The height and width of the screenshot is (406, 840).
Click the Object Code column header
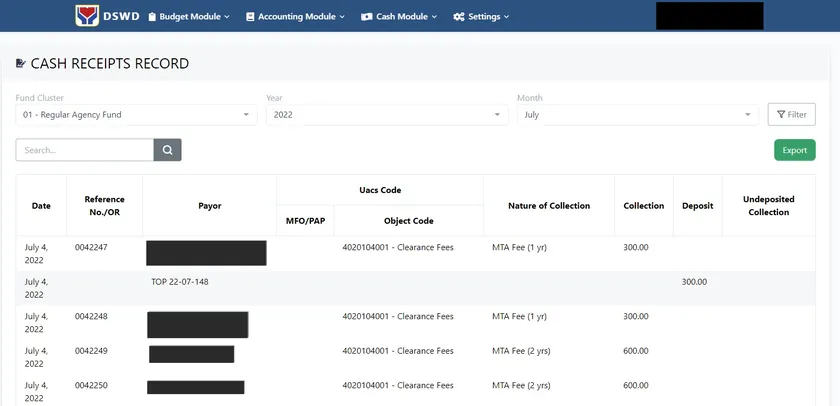coord(409,221)
